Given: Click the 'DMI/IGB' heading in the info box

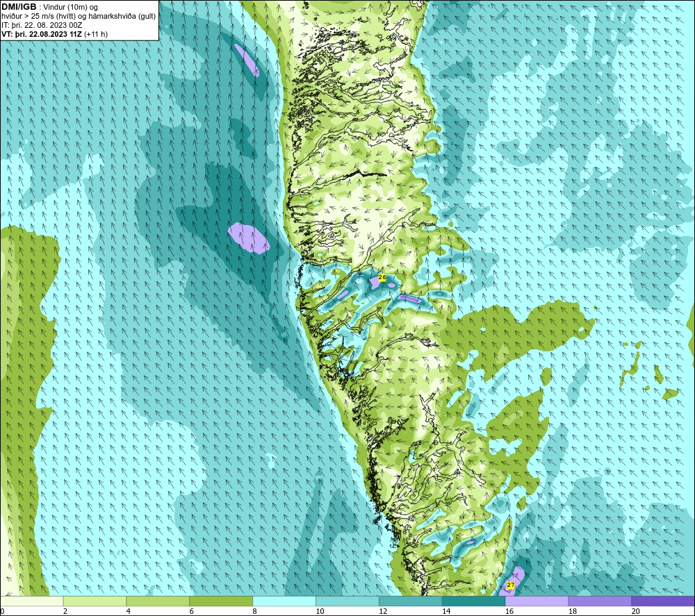Looking at the screenshot, I should pyautogui.click(x=19, y=7).
